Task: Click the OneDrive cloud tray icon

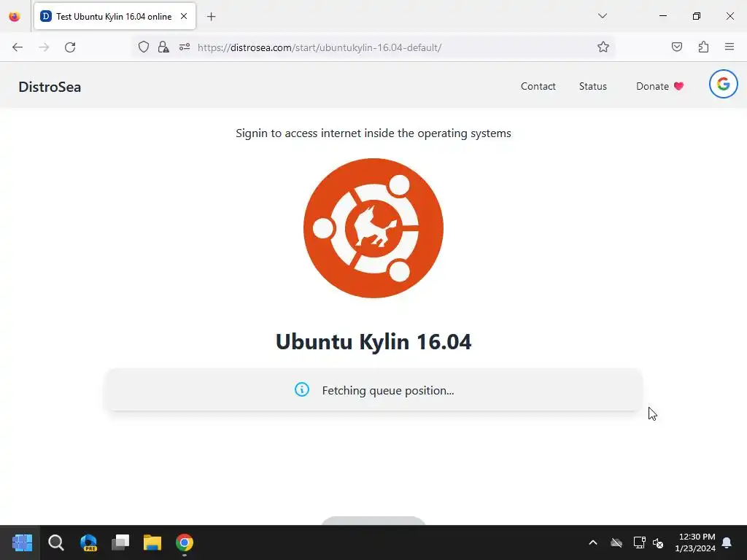Action: pyautogui.click(x=616, y=542)
